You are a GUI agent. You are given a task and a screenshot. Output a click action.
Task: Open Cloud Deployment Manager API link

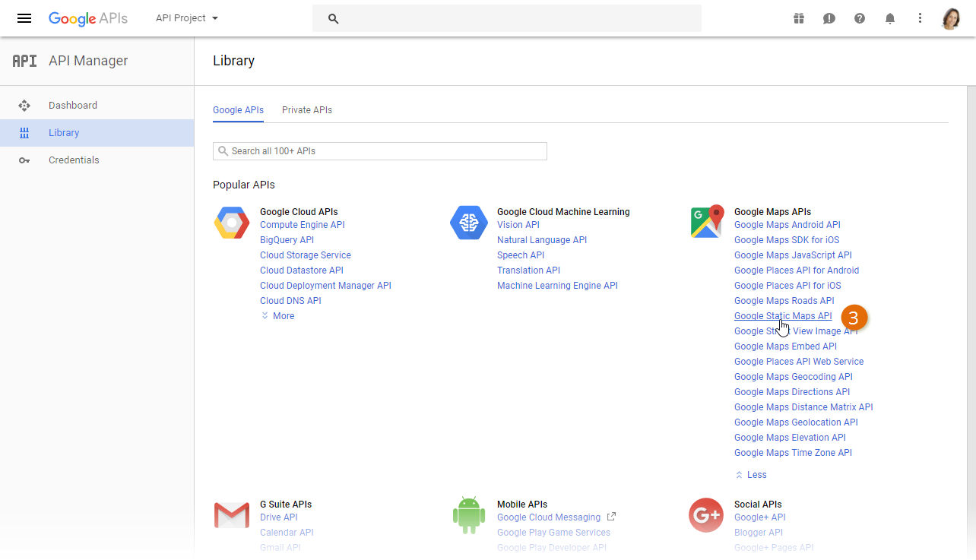[x=325, y=286]
